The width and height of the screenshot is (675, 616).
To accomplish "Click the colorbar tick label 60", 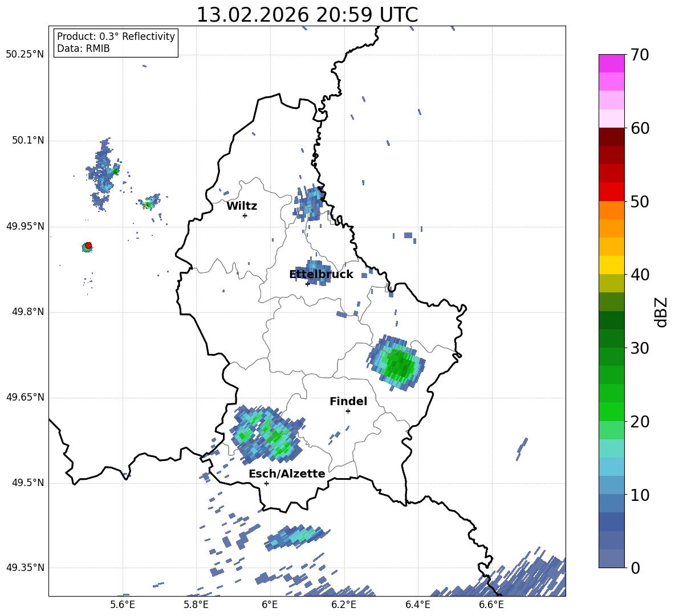I will (x=640, y=128).
